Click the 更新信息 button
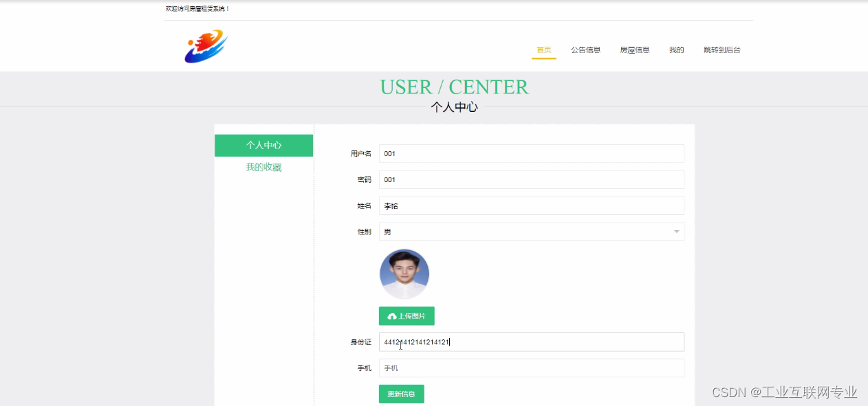This screenshot has width=868, height=406. coord(401,394)
